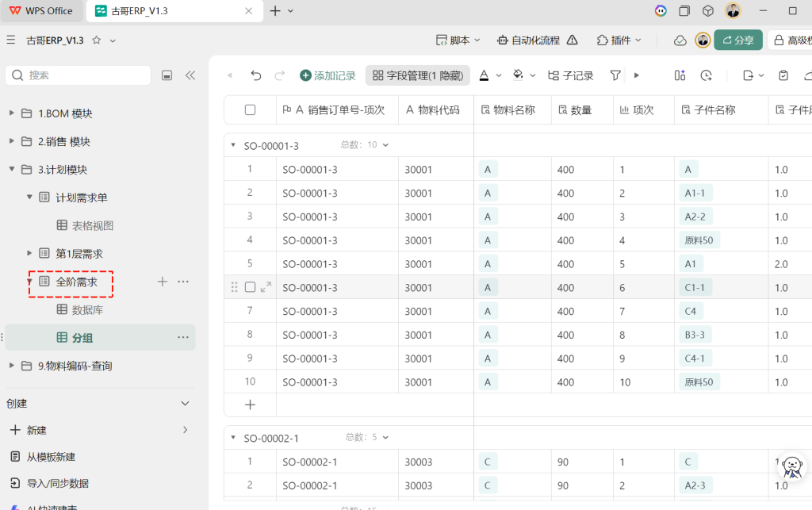Click the window stack icon in title bar
This screenshot has width=812, height=510.
click(x=684, y=10)
